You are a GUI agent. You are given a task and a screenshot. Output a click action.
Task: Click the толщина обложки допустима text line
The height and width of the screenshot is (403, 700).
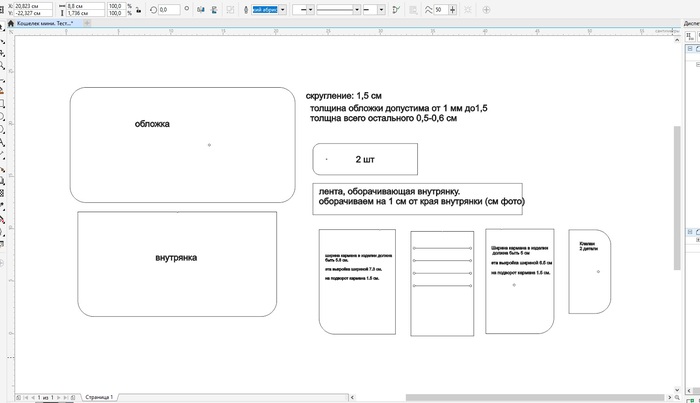399,108
